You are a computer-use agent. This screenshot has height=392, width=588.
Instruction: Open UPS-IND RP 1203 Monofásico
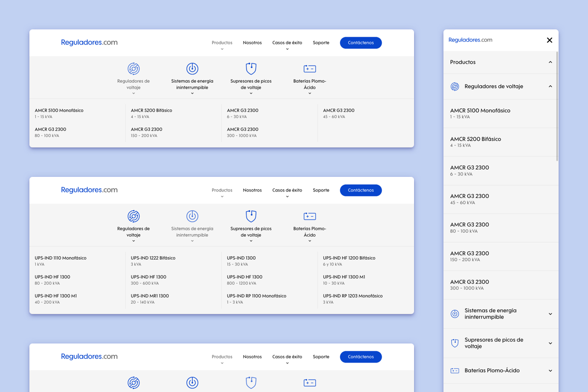[353, 299]
